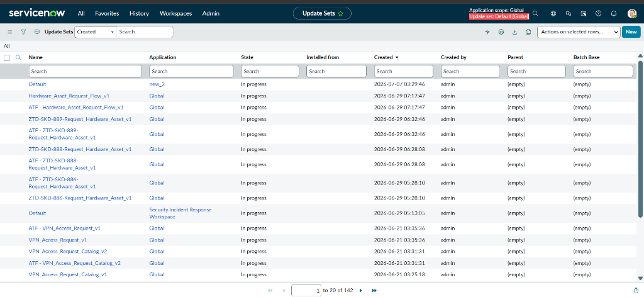
Task: Open the sidebar discussions chat icon
Action: (569, 14)
